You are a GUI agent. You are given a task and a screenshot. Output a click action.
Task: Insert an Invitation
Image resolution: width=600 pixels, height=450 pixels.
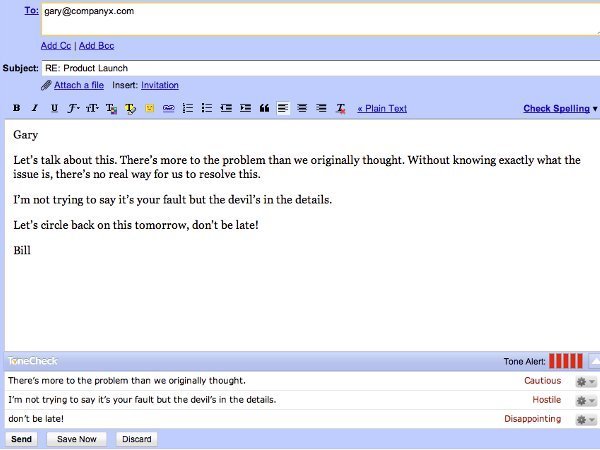tap(160, 85)
